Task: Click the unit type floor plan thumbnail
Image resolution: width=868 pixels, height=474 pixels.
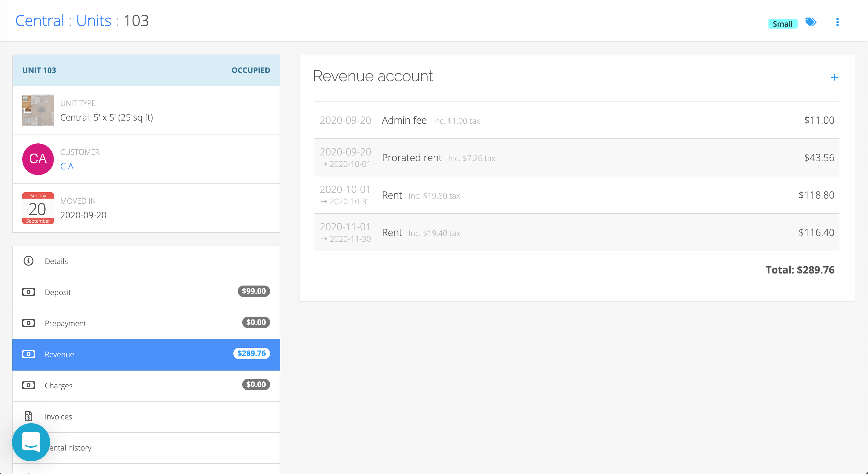Action: click(38, 110)
